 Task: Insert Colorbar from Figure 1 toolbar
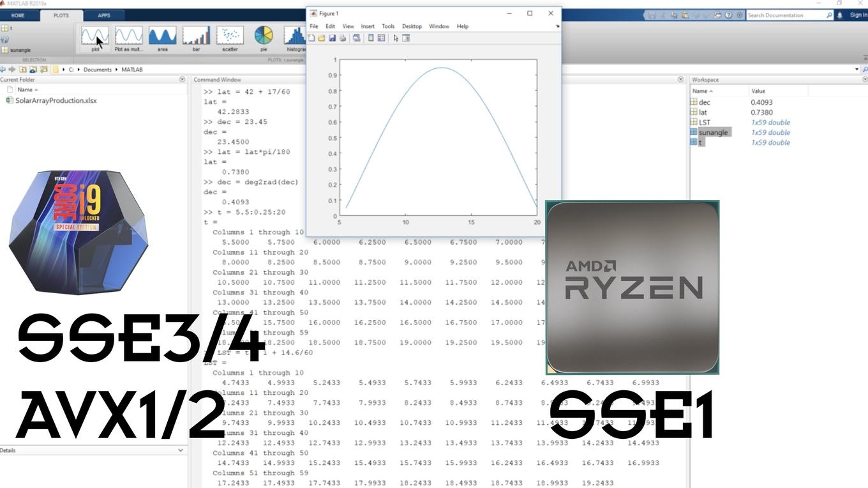pyautogui.click(x=371, y=38)
